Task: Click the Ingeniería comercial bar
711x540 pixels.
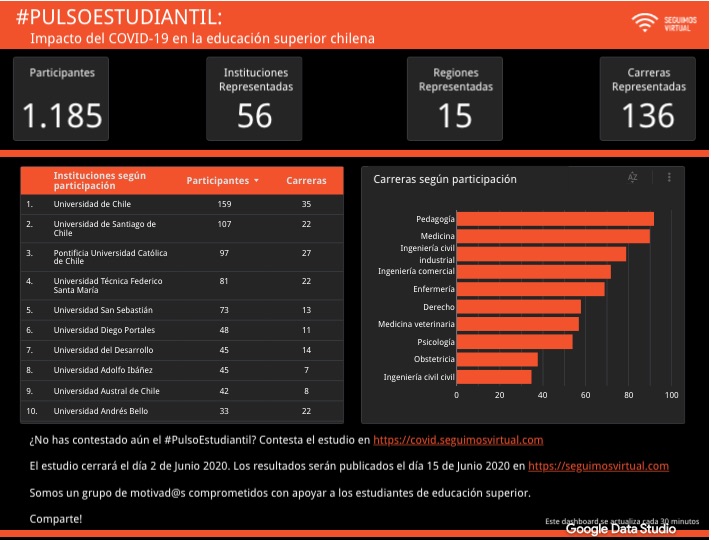Action: point(534,272)
